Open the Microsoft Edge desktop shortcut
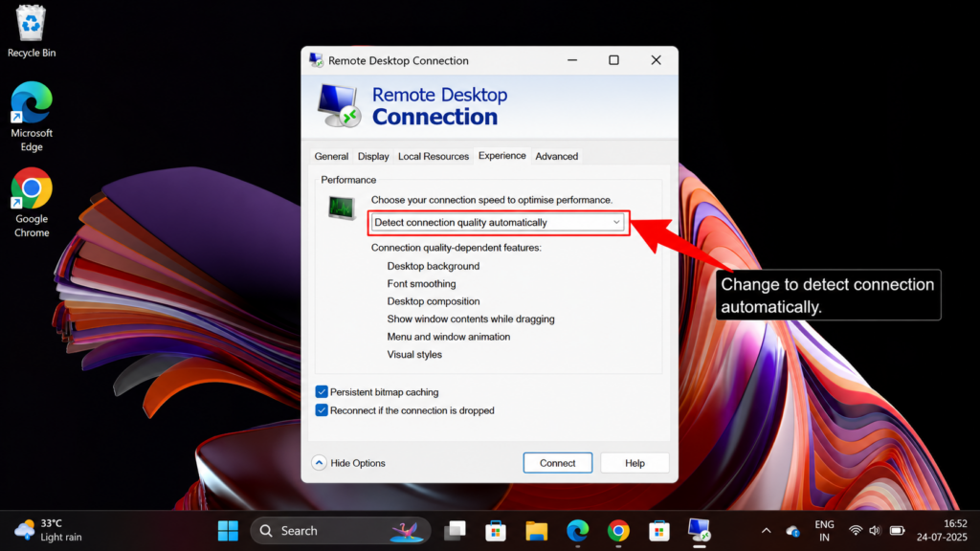This screenshot has width=980, height=551. point(32,117)
